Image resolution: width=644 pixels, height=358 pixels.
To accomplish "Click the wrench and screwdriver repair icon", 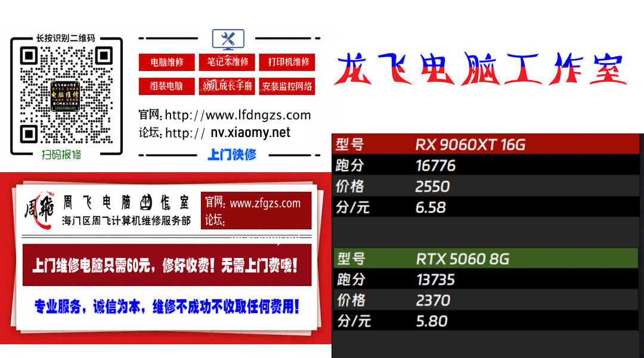I will [x=228, y=39].
